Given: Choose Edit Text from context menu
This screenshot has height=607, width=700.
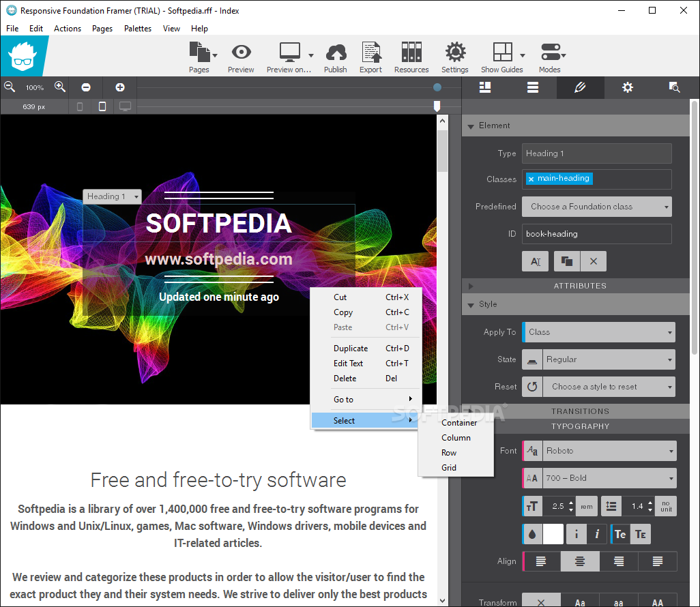Looking at the screenshot, I should click(x=366, y=364).
